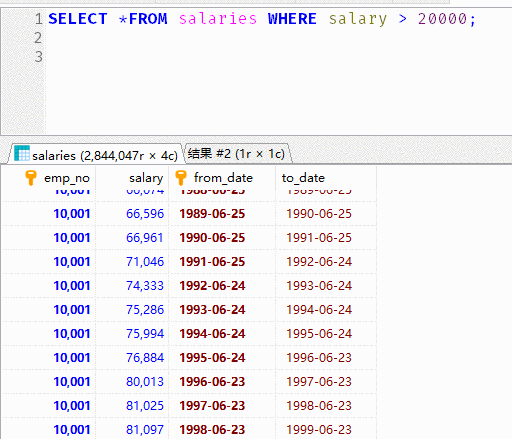Select from_date cell 1990-06-25

click(x=222, y=238)
